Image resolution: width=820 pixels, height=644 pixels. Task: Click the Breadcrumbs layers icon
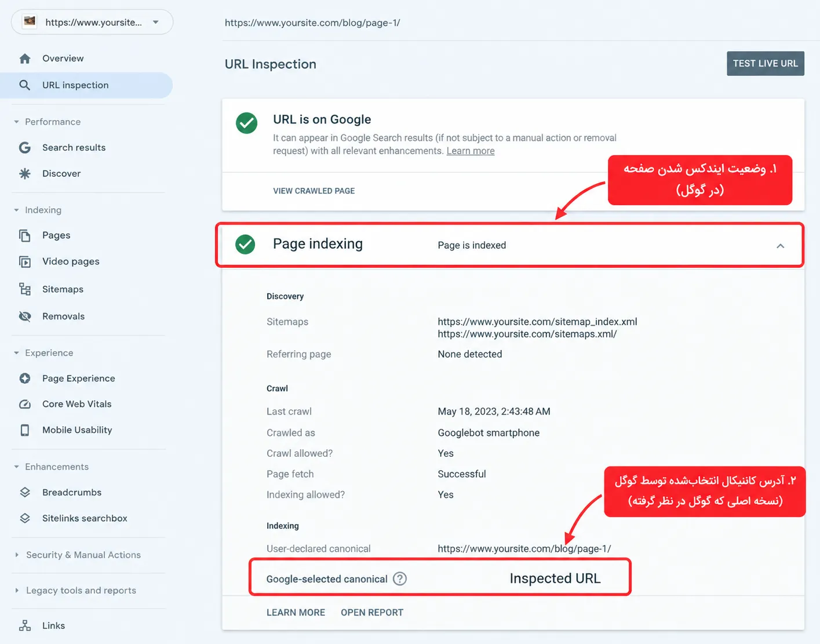(x=25, y=492)
